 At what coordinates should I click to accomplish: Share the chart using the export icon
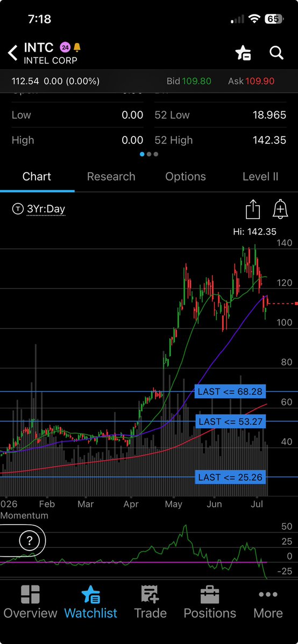click(253, 209)
